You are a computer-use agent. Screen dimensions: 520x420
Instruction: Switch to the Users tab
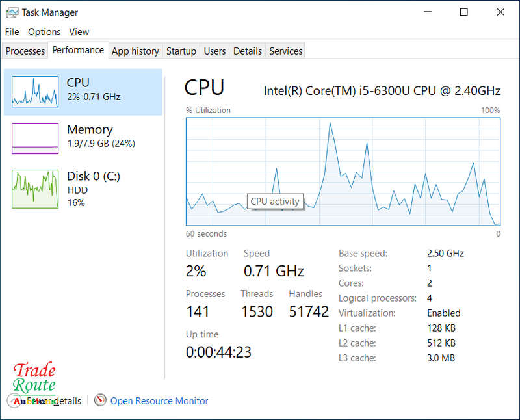214,51
